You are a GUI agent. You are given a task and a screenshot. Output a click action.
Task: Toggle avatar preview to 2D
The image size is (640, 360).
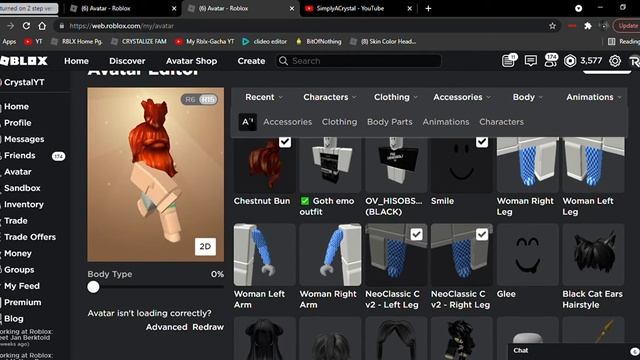tap(205, 247)
